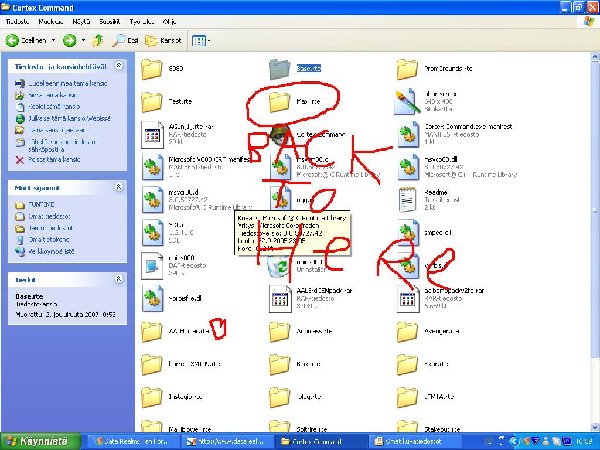Select the Cortex Command exe manifest file

coord(408,134)
